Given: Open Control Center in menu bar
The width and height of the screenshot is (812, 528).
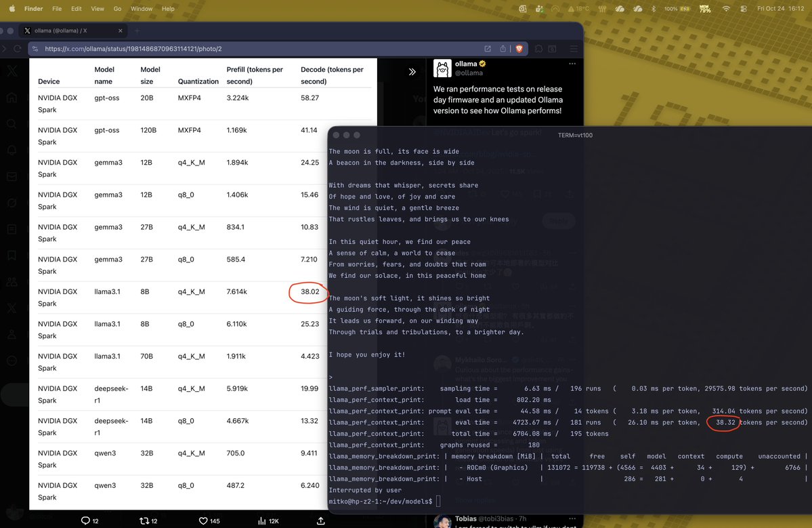Looking at the screenshot, I should (744, 9).
